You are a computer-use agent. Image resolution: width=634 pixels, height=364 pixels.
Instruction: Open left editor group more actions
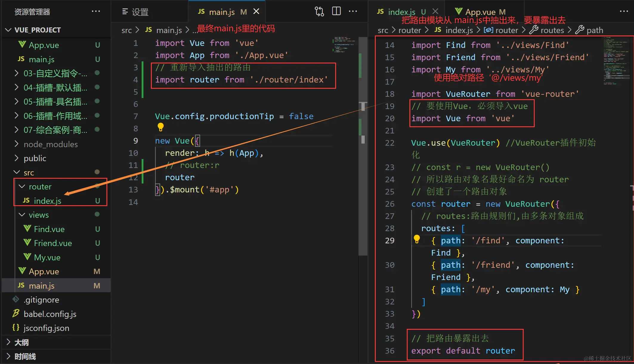(353, 11)
